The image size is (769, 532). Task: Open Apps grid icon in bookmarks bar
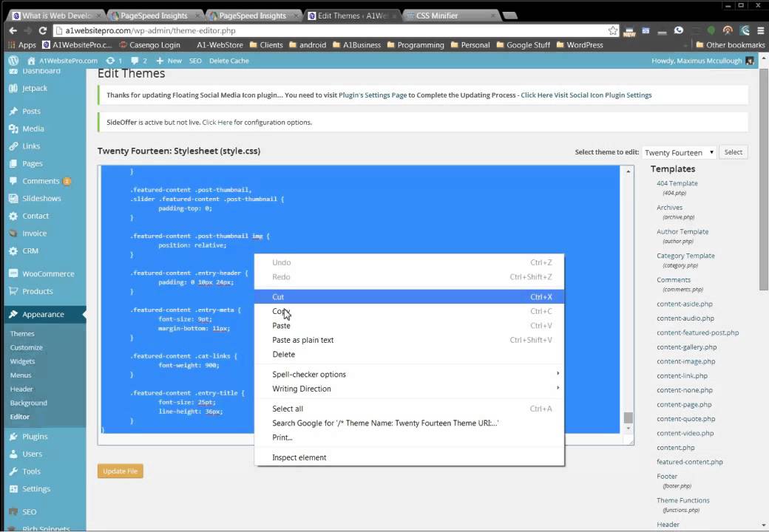pyautogui.click(x=12, y=45)
